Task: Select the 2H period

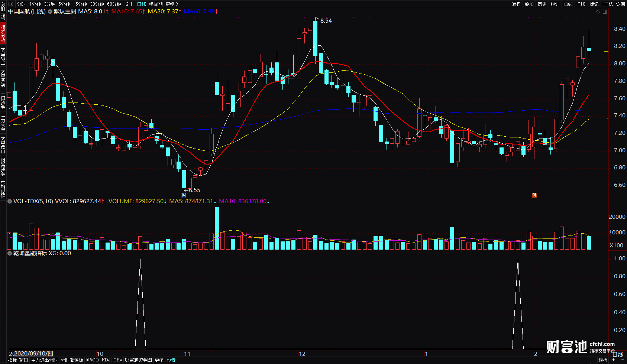Action: [x=129, y=4]
